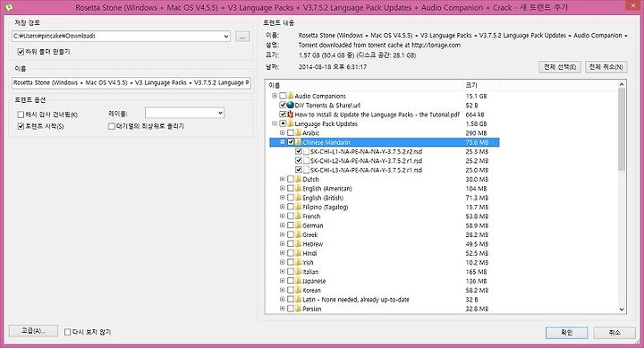Check the Italian folder checkbox
Image resolution: width=644 pixels, height=348 pixels.
(x=291, y=272)
